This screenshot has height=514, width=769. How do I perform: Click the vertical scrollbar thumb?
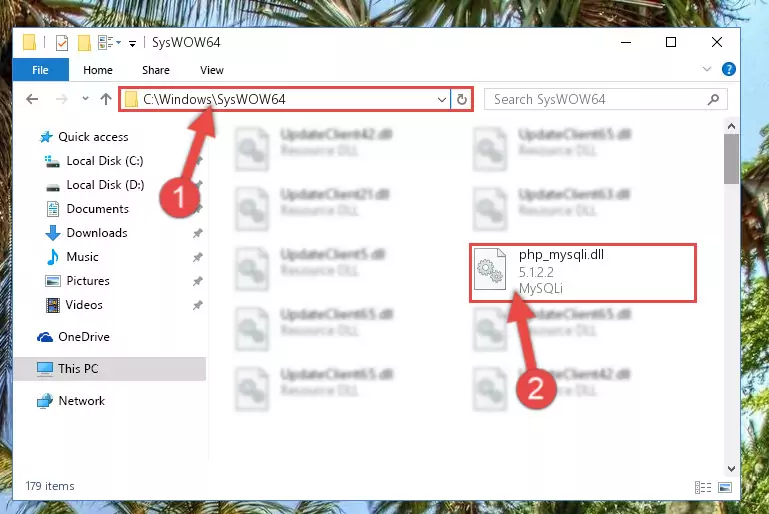click(x=731, y=159)
